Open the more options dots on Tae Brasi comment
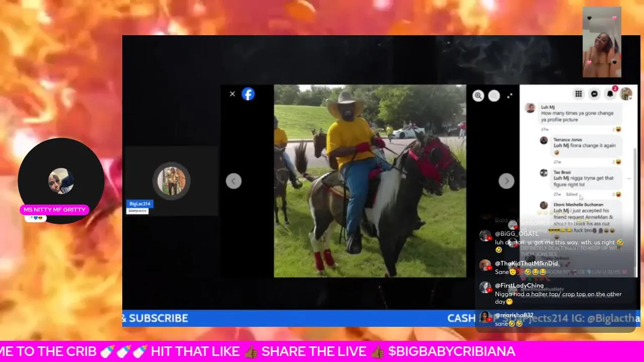The width and height of the screenshot is (644, 362). 629,178
